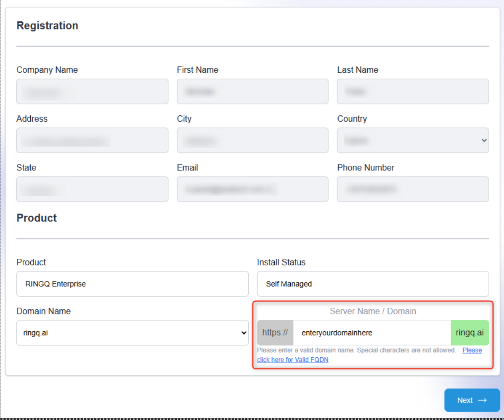504x420 pixels.
Task: Select the City input box
Action: 252,141
